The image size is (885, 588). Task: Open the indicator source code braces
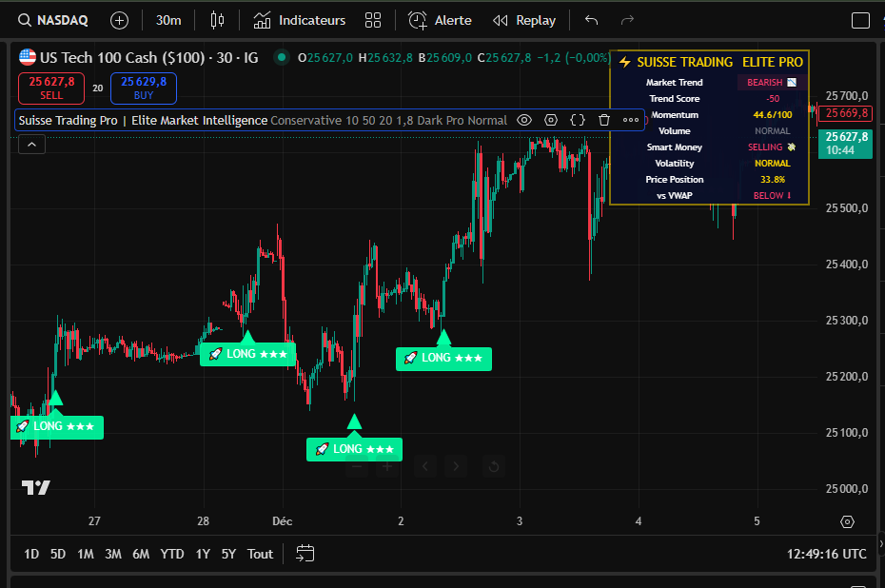pyautogui.click(x=577, y=120)
